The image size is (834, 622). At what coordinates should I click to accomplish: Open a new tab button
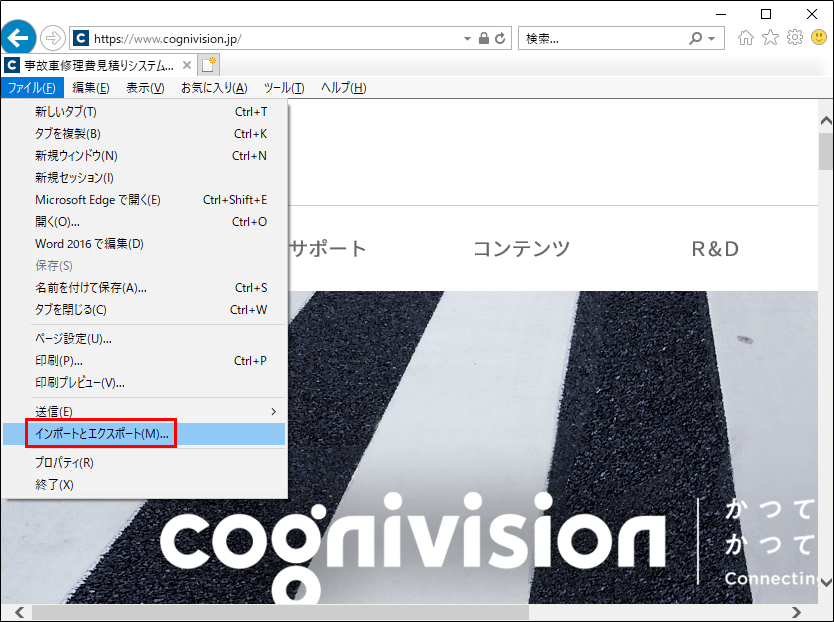(208, 65)
